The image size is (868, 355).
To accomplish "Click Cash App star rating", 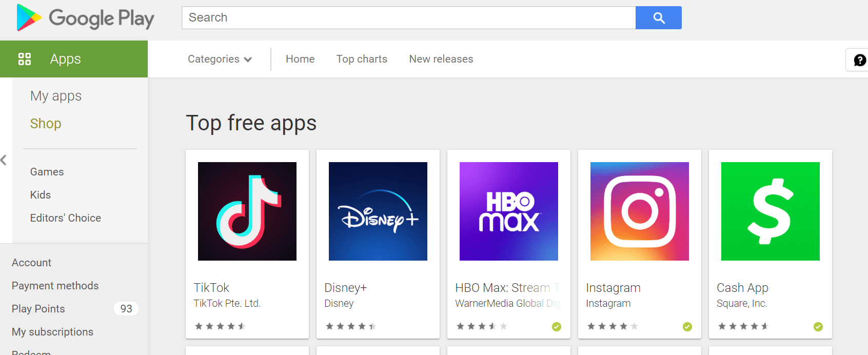I will coord(743,326).
